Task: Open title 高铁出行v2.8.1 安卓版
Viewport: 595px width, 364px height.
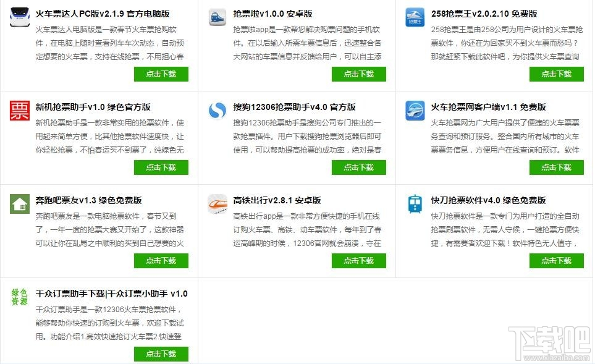Action: coord(277,200)
